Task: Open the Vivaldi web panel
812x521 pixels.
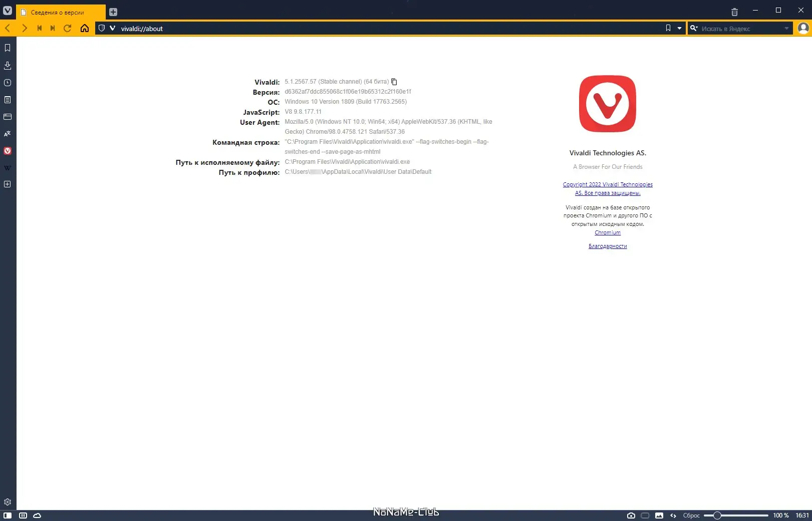Action: pyautogui.click(x=8, y=151)
